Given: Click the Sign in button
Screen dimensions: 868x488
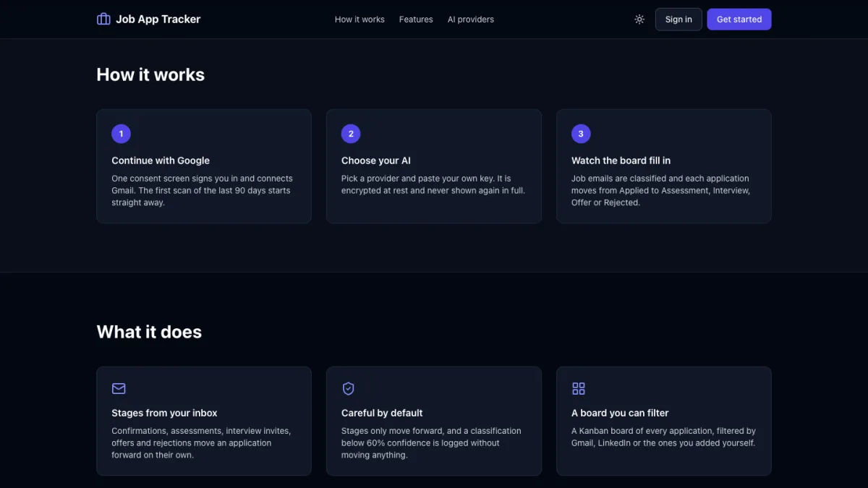Looking at the screenshot, I should [678, 20].
